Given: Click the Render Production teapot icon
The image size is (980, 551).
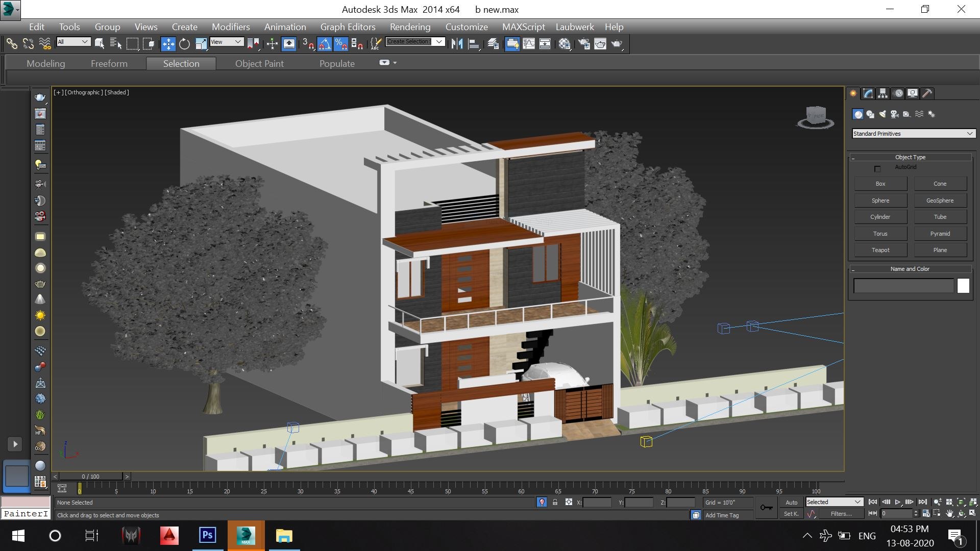Looking at the screenshot, I should [617, 44].
